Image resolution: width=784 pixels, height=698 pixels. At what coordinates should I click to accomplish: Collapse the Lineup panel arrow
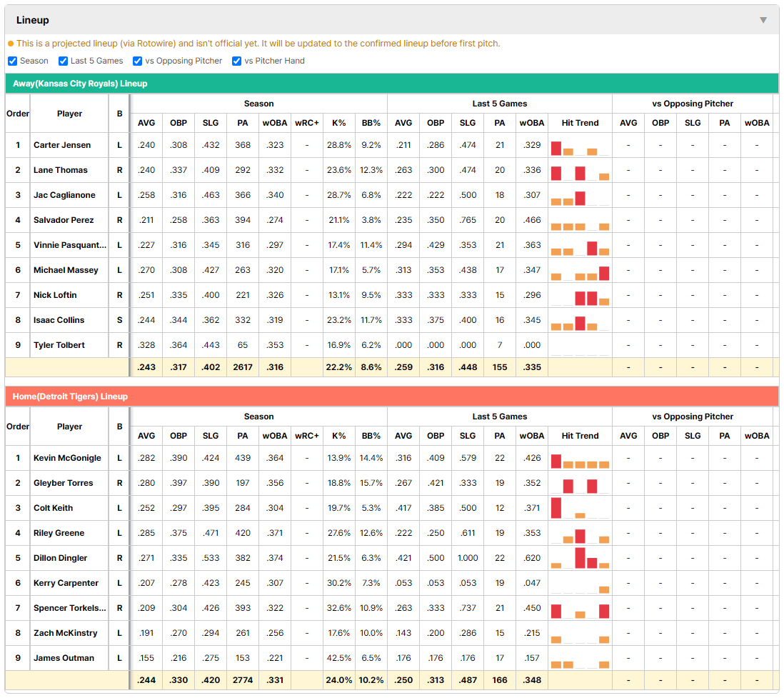click(x=763, y=20)
